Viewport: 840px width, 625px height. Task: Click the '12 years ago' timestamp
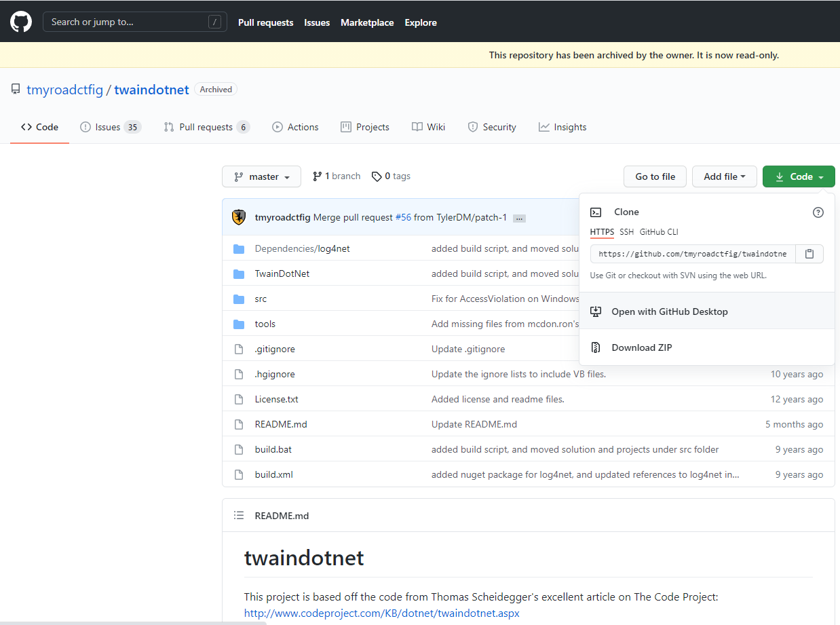tap(797, 399)
